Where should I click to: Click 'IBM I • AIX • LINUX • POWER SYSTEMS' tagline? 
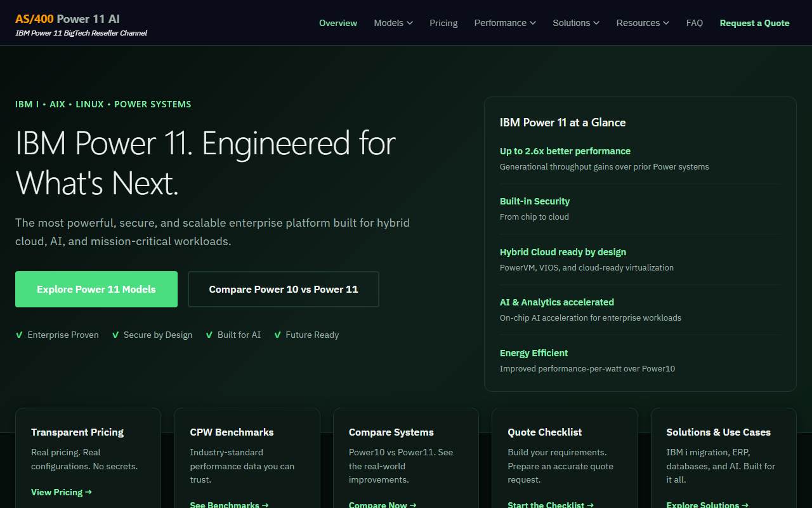point(103,104)
